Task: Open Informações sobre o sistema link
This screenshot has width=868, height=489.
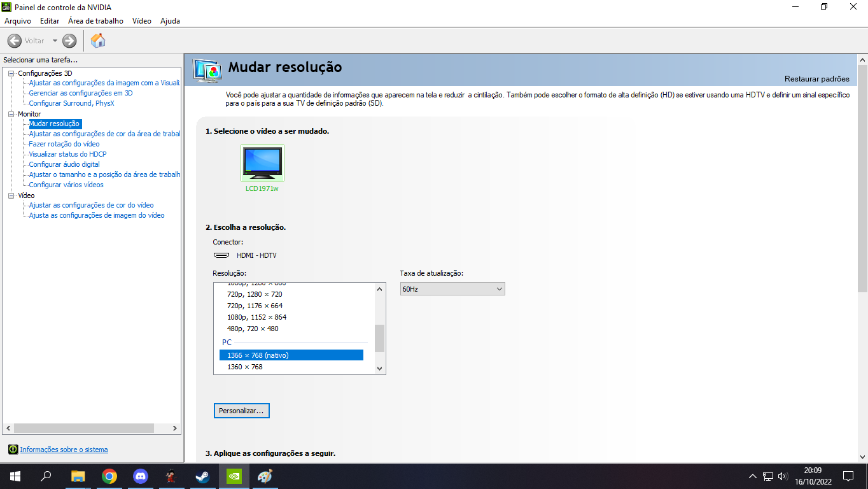Action: [x=64, y=450]
